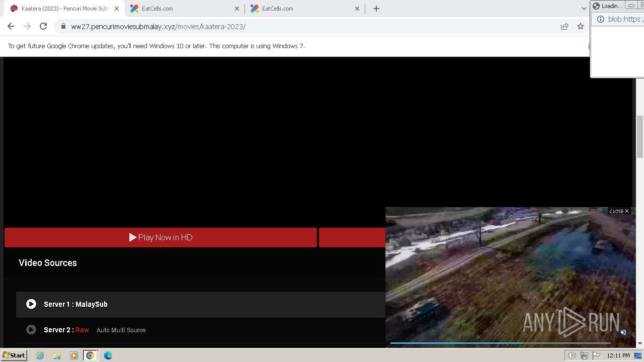Screen dimensions: 644x362
Task: Click the Server 2 play icon
Action: point(31,330)
